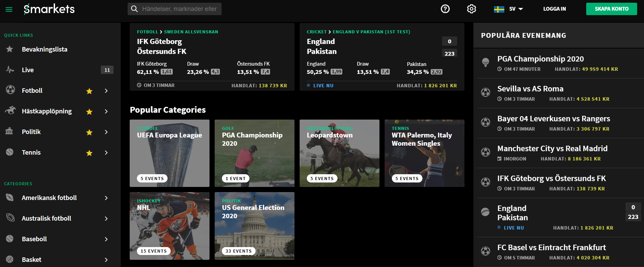Image resolution: width=644 pixels, height=267 pixels.
Task: Click the FOTBOLL breadcrumb link
Action: coord(147,32)
